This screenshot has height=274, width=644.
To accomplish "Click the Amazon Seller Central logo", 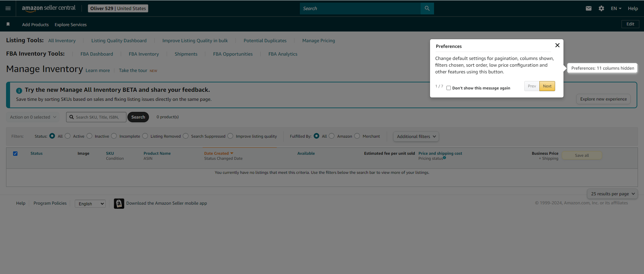I will tap(49, 8).
